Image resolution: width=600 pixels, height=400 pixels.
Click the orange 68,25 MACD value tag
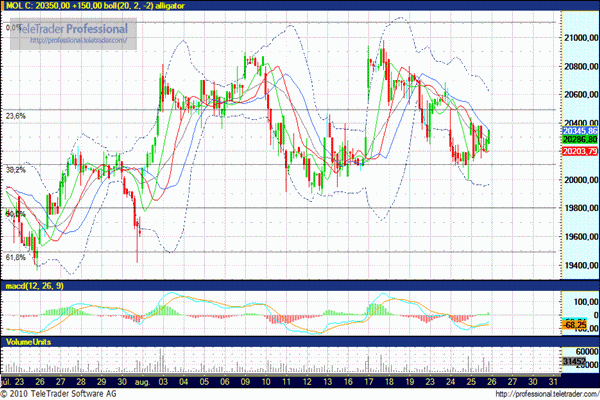tap(573, 325)
